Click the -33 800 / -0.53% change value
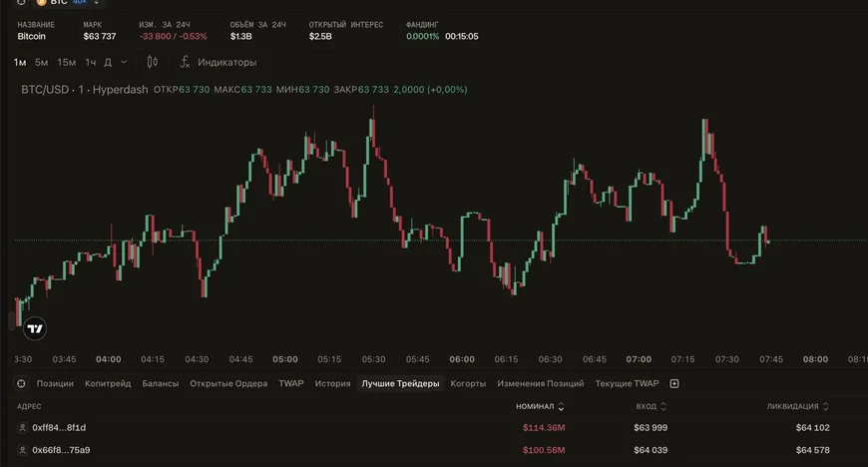Image resolution: width=868 pixels, height=467 pixels. [x=173, y=37]
